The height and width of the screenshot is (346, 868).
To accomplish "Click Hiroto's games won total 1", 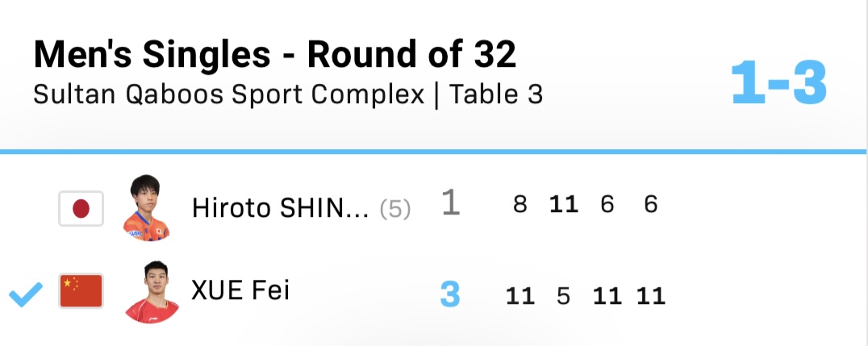I will tap(451, 202).
